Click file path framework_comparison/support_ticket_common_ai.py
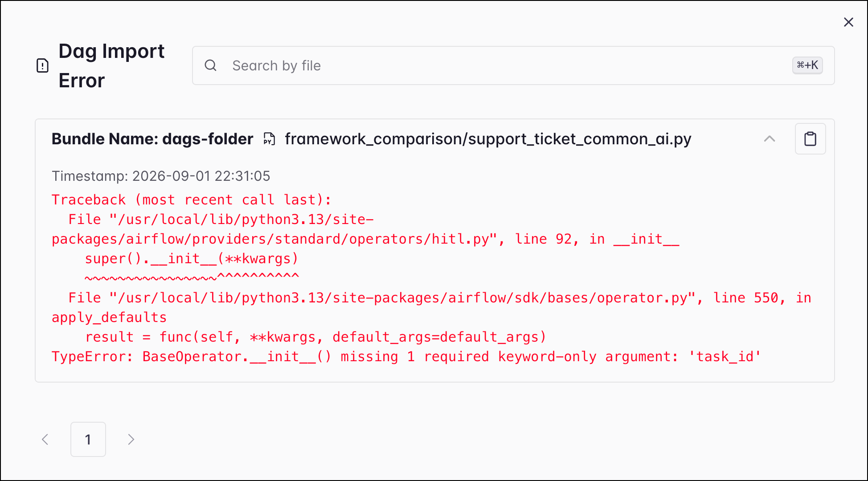 pos(488,139)
